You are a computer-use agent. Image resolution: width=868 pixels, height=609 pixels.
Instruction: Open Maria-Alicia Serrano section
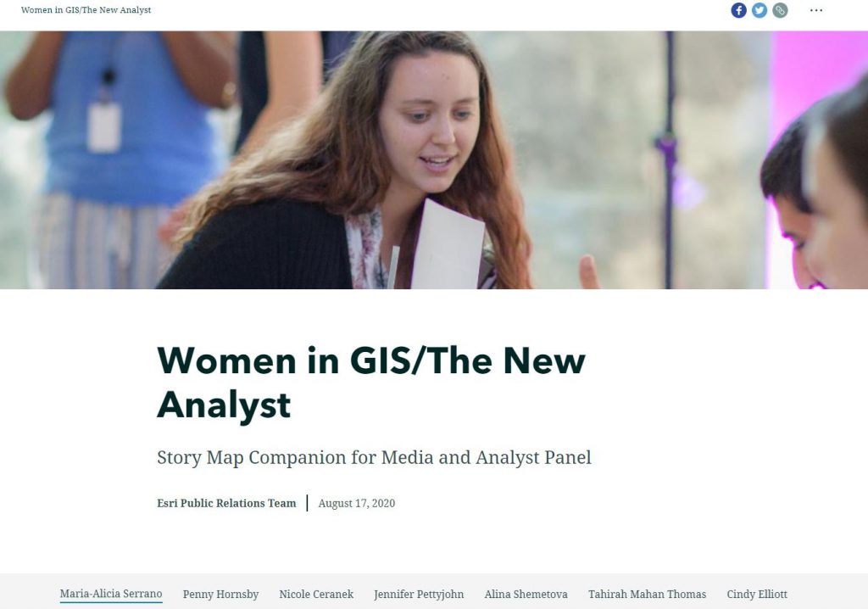point(111,594)
